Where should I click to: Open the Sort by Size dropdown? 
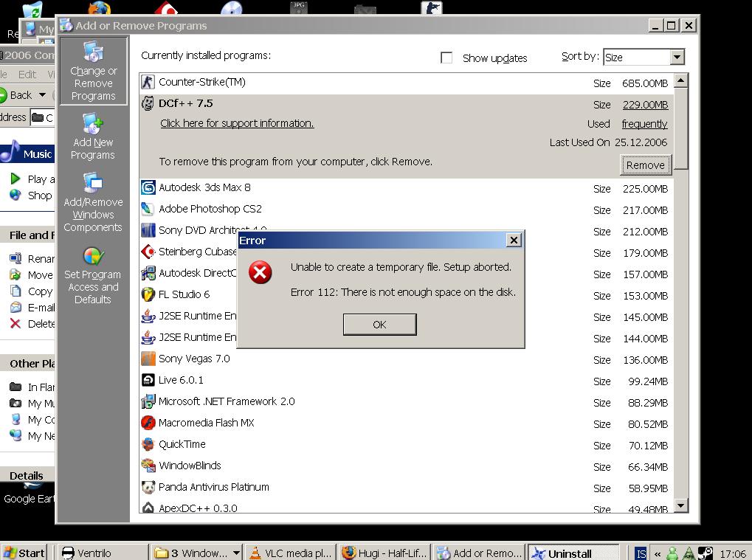point(677,57)
